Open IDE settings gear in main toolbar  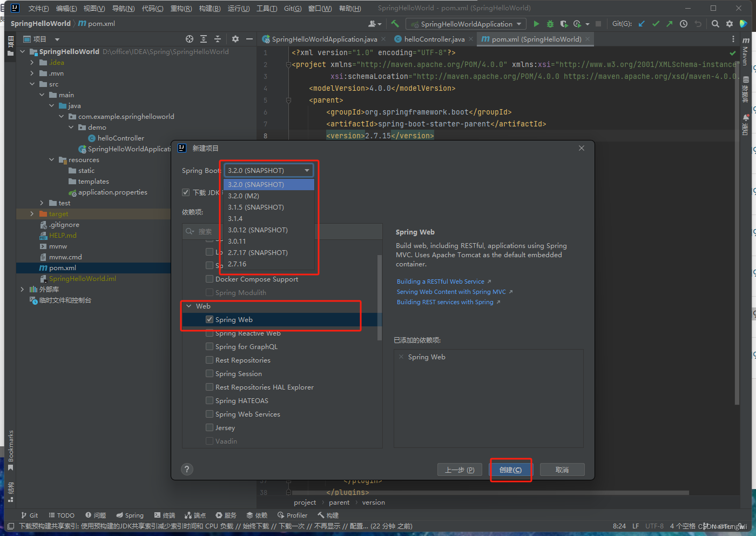click(730, 24)
